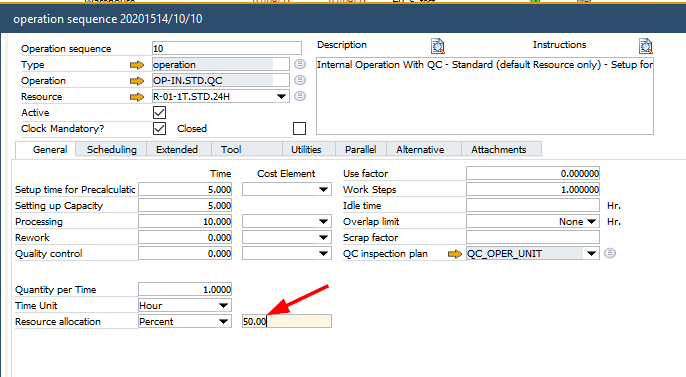Image resolution: width=686 pixels, height=377 pixels.
Task: Toggle the Active checkbox
Action: click(160, 112)
